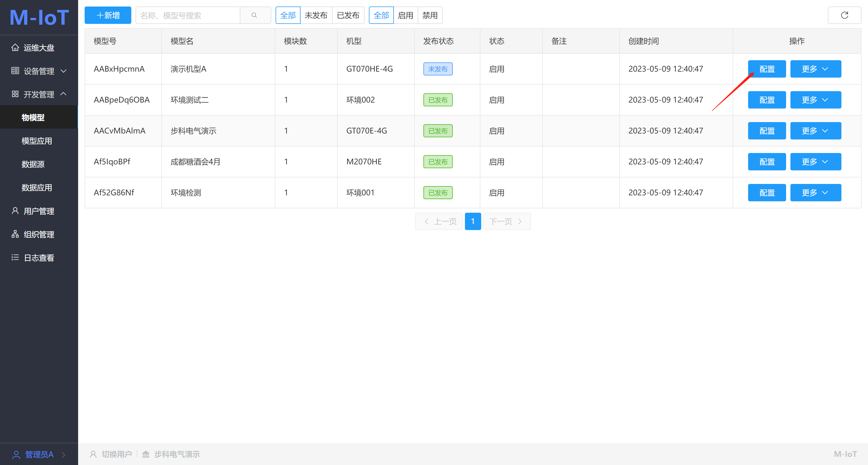Viewport: 868px width, 465px height.
Task: Expand the 设备管理 menu
Action: coord(39,71)
